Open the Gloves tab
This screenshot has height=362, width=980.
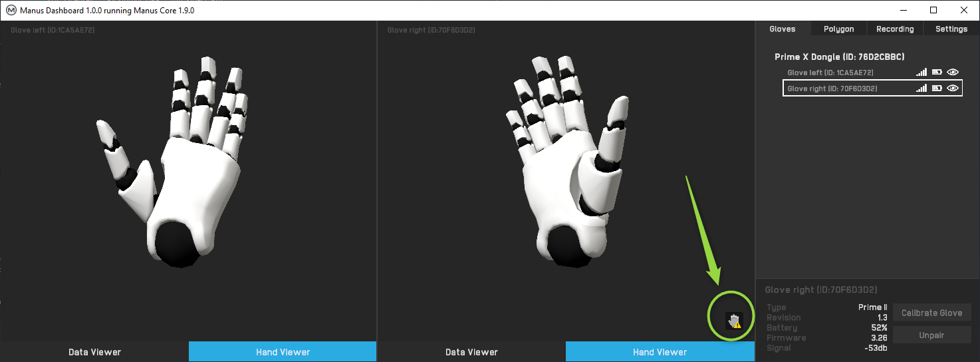783,29
